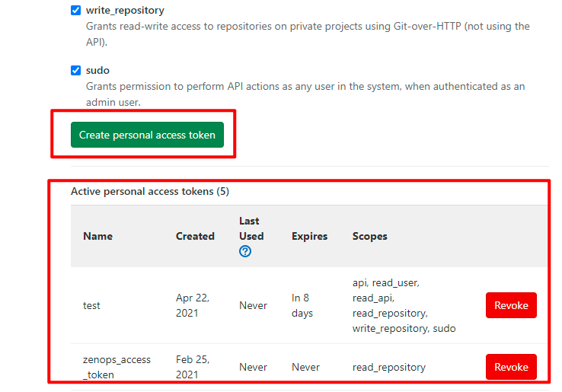Viewport: 562px width, 392px height.
Task: Click the Expires column header
Action: pyautogui.click(x=309, y=236)
